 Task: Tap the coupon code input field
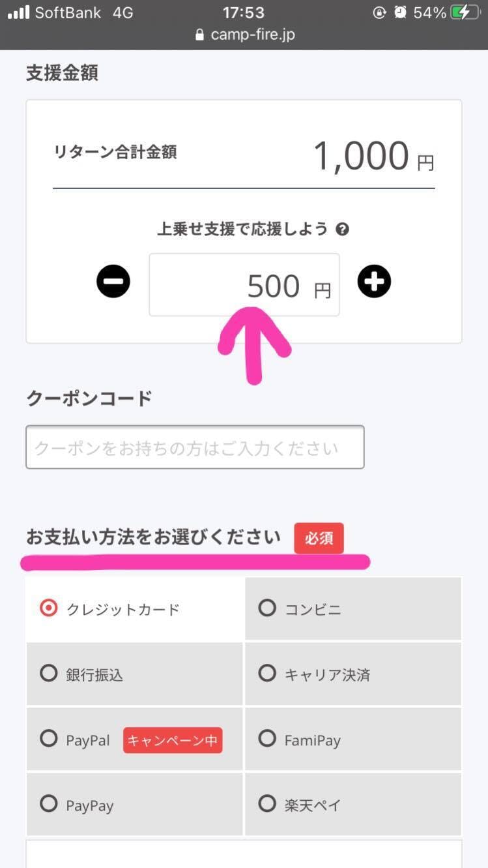(x=195, y=447)
